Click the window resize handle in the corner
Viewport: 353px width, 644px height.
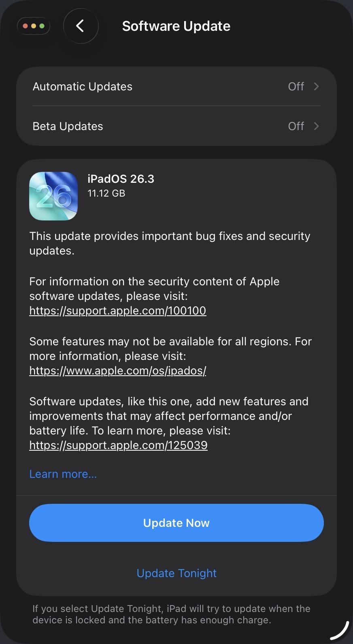click(340, 631)
